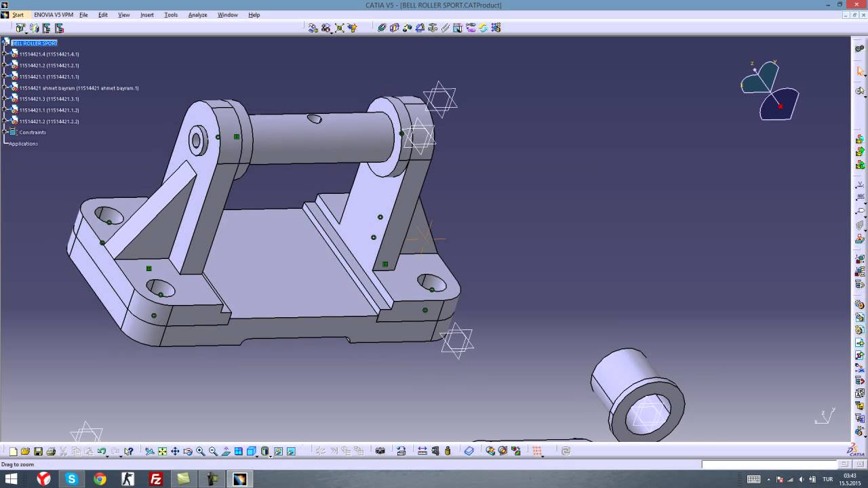
Task: Click the Coincidence Constraint icon
Action: pyautogui.click(x=382, y=28)
